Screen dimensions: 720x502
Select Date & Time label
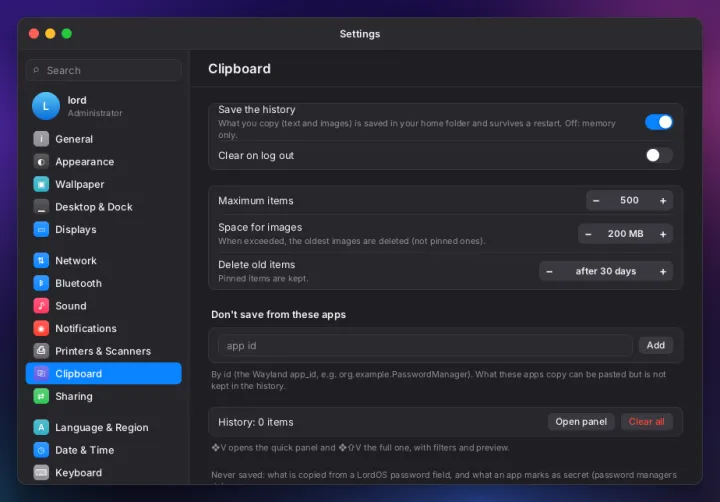(84, 450)
